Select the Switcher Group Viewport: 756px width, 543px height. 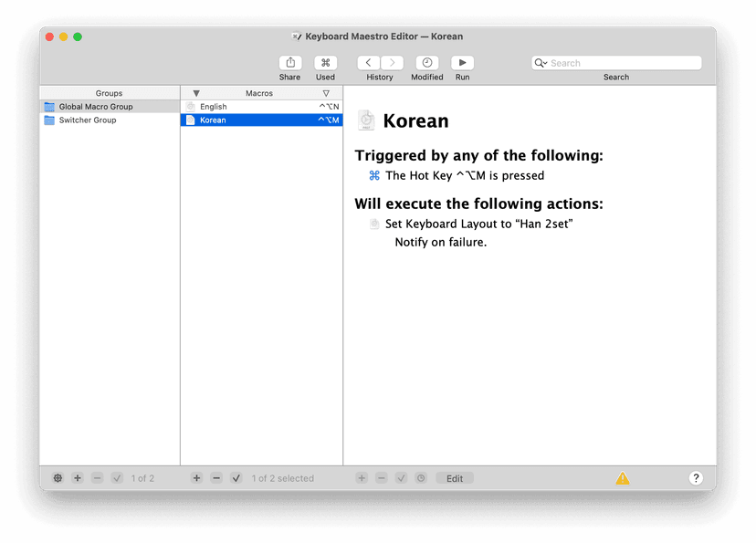(x=88, y=120)
